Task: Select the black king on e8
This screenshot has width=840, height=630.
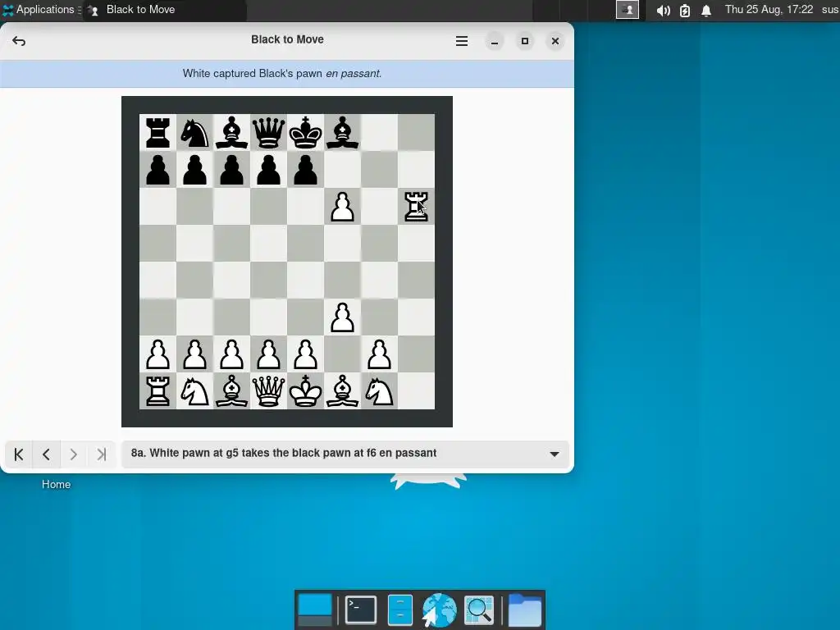Action: pos(305,133)
